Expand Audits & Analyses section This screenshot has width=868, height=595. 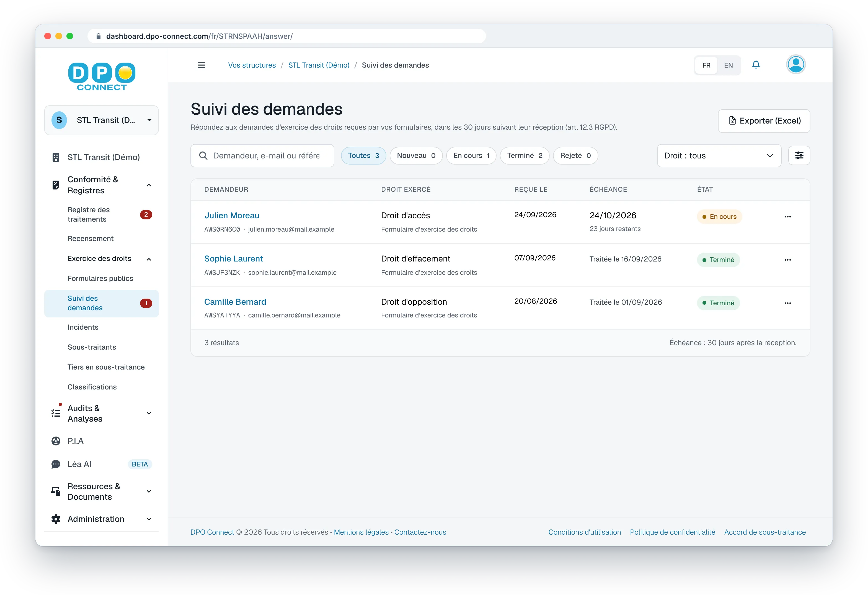149,413
